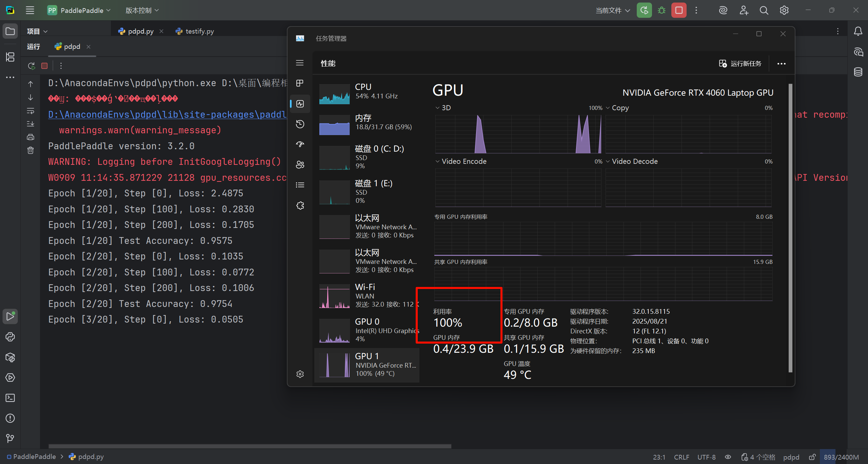The image size is (868, 464).
Task: Toggle soft-wrap in the Run console
Action: [x=31, y=111]
